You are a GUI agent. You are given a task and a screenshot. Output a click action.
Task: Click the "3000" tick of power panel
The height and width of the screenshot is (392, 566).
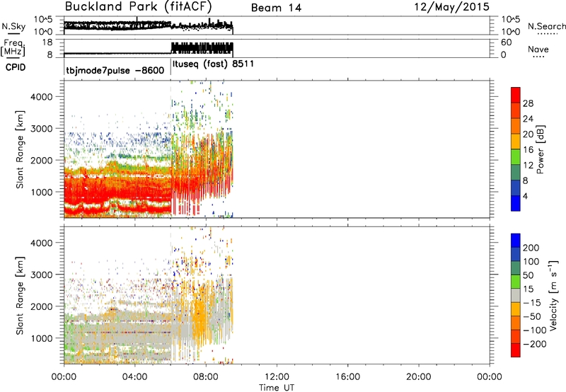click(x=41, y=129)
